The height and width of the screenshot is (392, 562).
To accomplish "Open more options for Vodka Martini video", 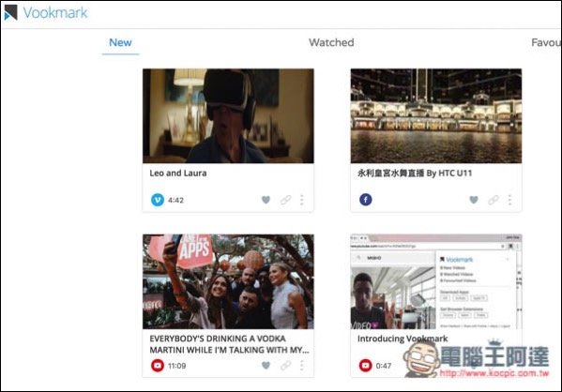I will (302, 365).
